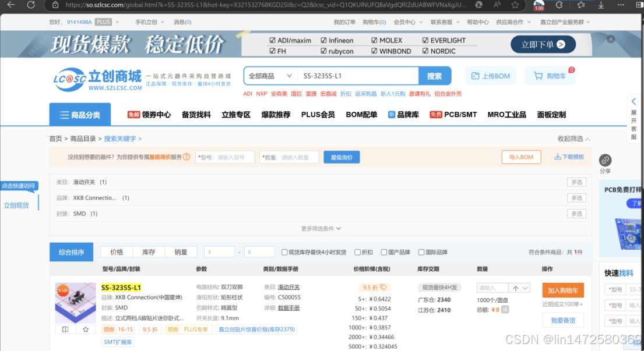Check the 折扣 filter checkbox
This screenshot has width=644, height=351.
click(x=357, y=252)
